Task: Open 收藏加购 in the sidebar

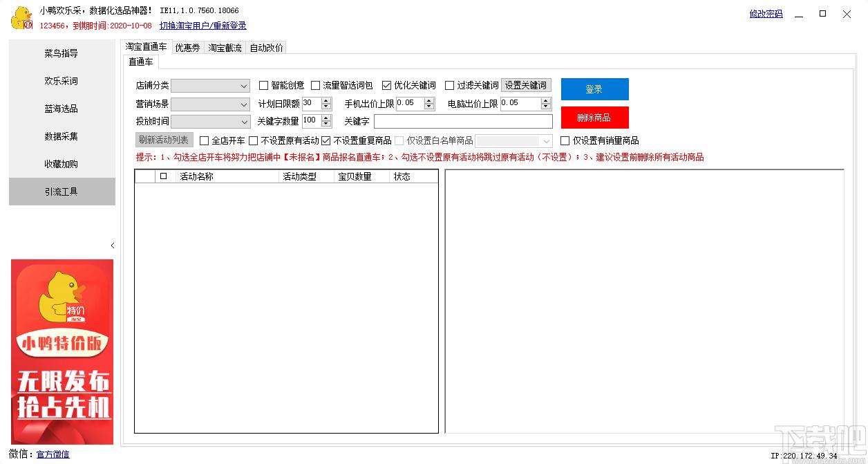Action: click(62, 164)
